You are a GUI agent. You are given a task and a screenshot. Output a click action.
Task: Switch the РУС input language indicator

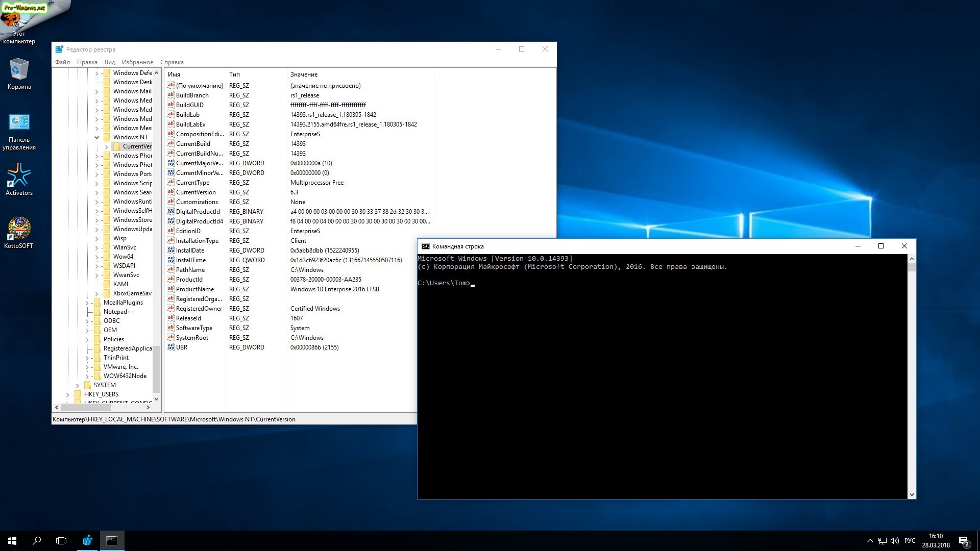pyautogui.click(x=910, y=541)
